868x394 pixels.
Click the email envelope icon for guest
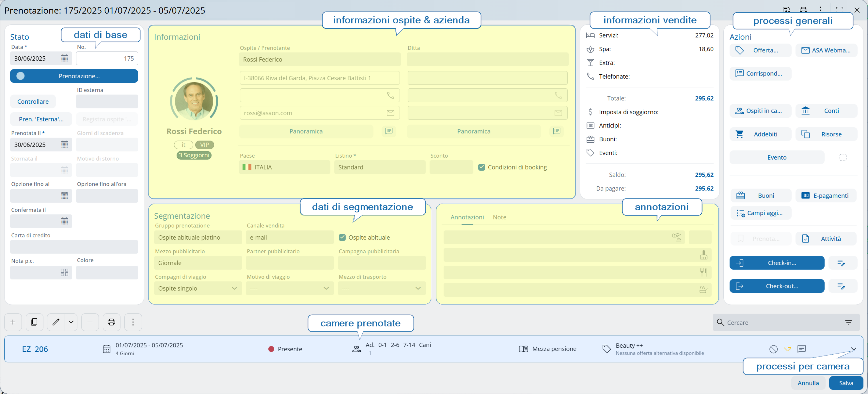click(x=390, y=113)
